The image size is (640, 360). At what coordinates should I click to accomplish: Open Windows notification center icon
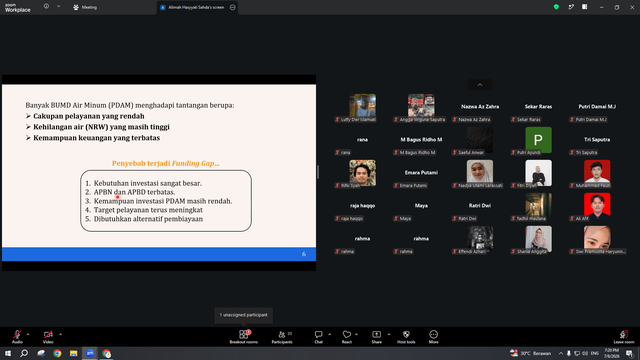click(x=629, y=353)
